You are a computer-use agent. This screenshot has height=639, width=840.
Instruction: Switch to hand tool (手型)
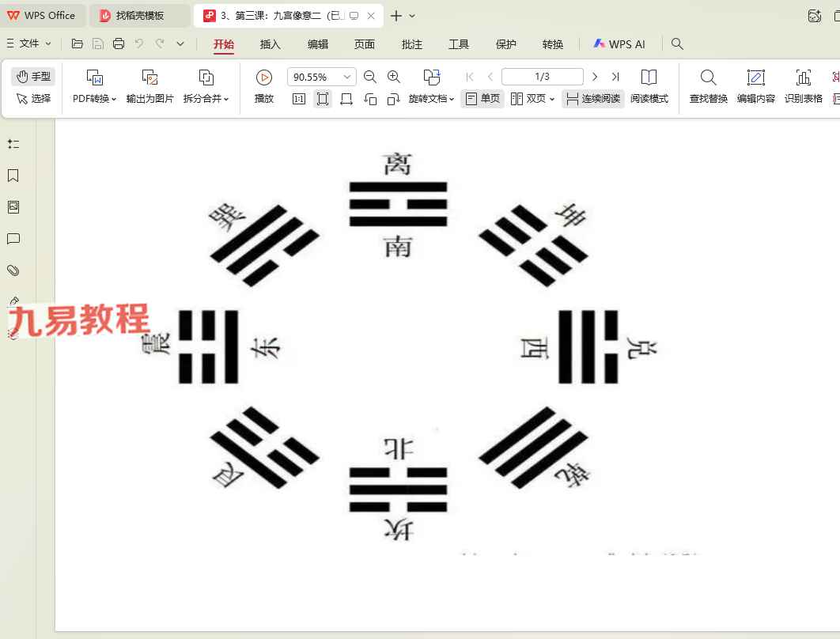(x=33, y=77)
